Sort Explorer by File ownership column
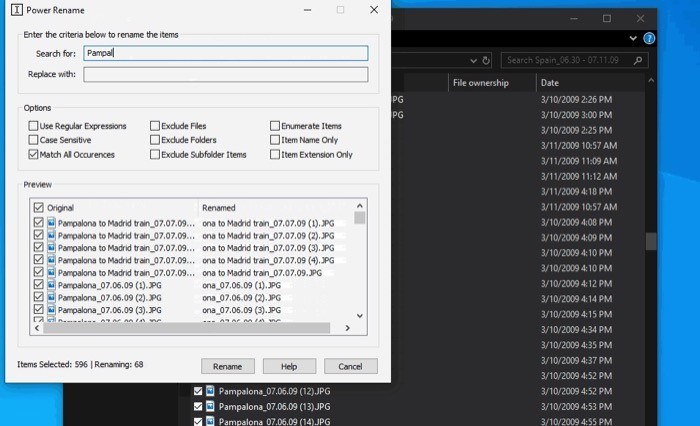The image size is (700, 426). pos(481,83)
